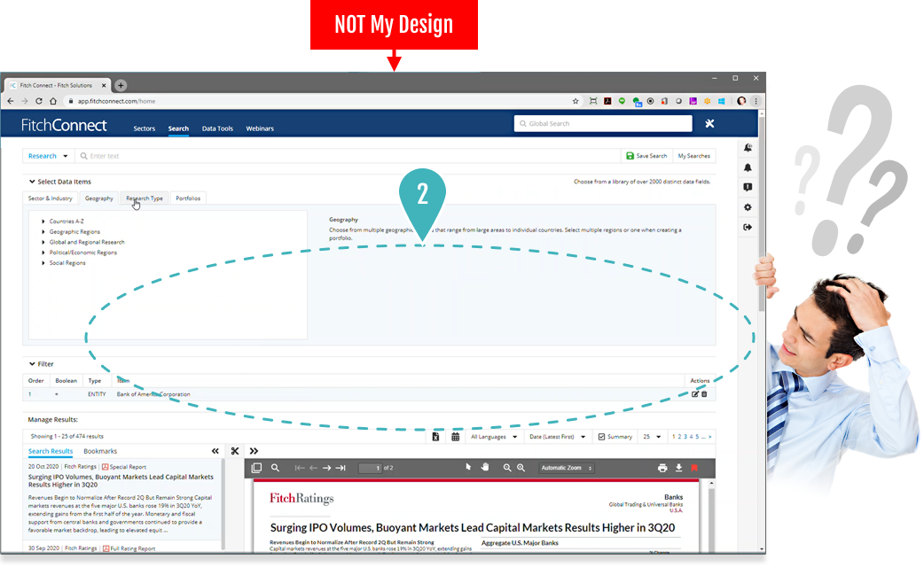Open the feedback speech bubble icon
The image size is (924, 583).
point(748,187)
